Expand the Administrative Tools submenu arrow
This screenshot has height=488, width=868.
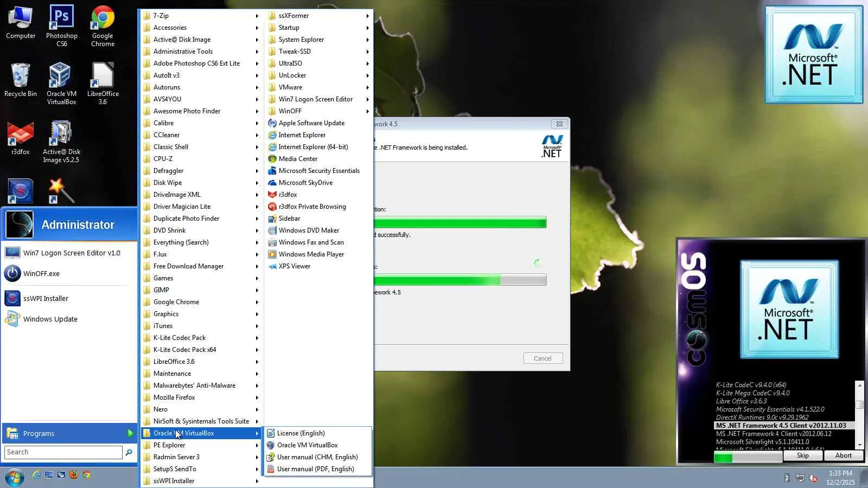pos(257,52)
